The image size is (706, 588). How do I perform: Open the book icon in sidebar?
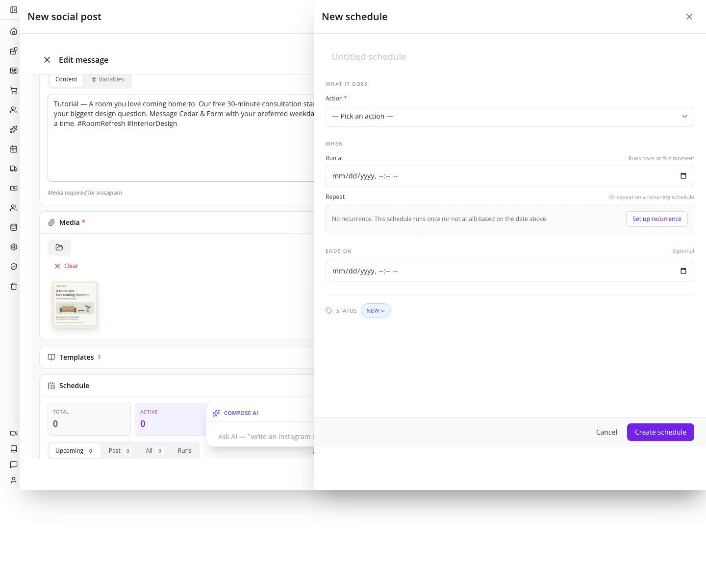point(14,449)
